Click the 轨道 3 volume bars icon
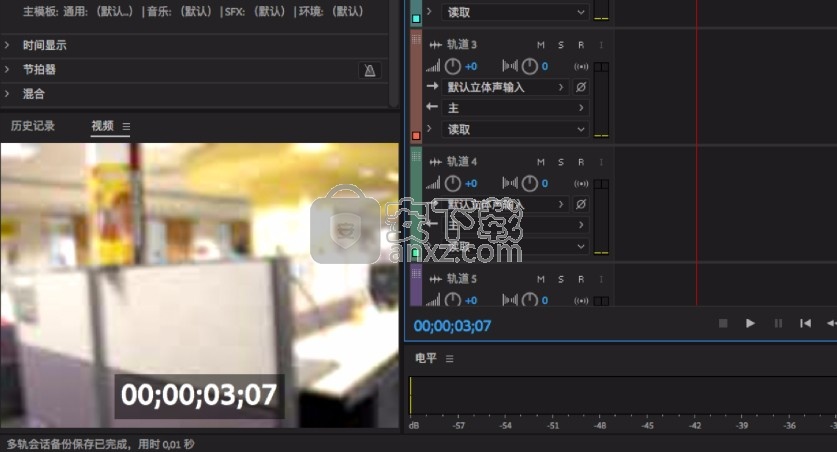Image resolution: width=837 pixels, height=452 pixels. tap(433, 66)
